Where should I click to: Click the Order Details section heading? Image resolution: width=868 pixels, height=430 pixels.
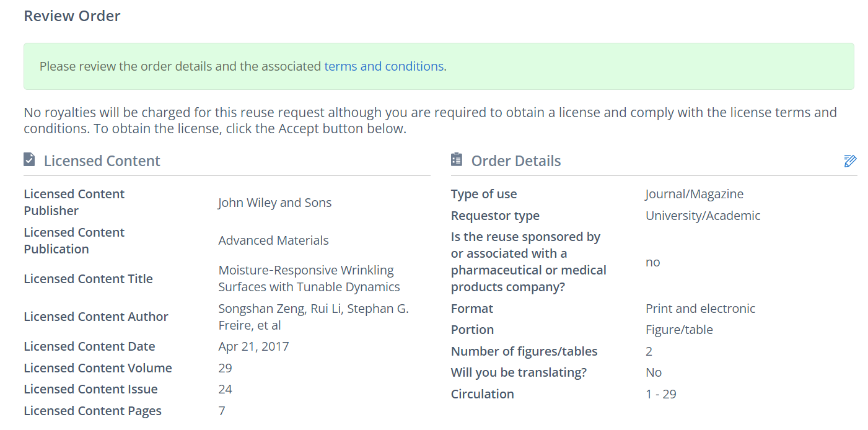tap(515, 161)
